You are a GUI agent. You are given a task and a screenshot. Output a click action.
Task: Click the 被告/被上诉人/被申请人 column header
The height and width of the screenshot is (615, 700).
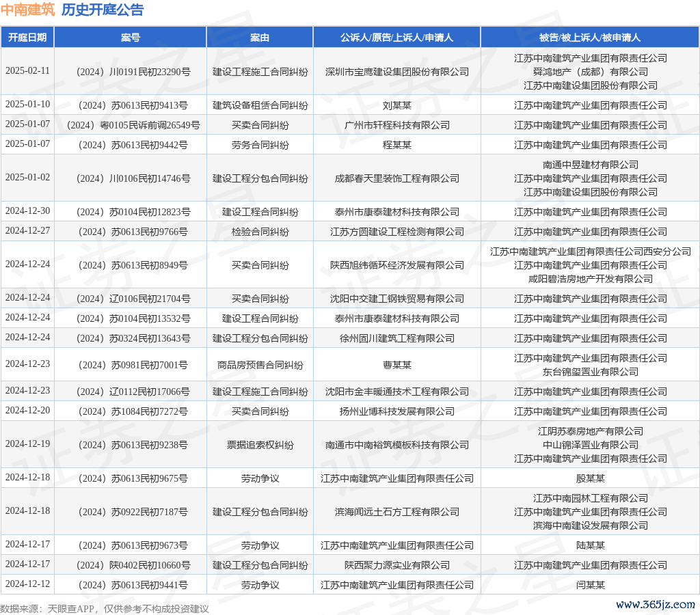(590, 38)
